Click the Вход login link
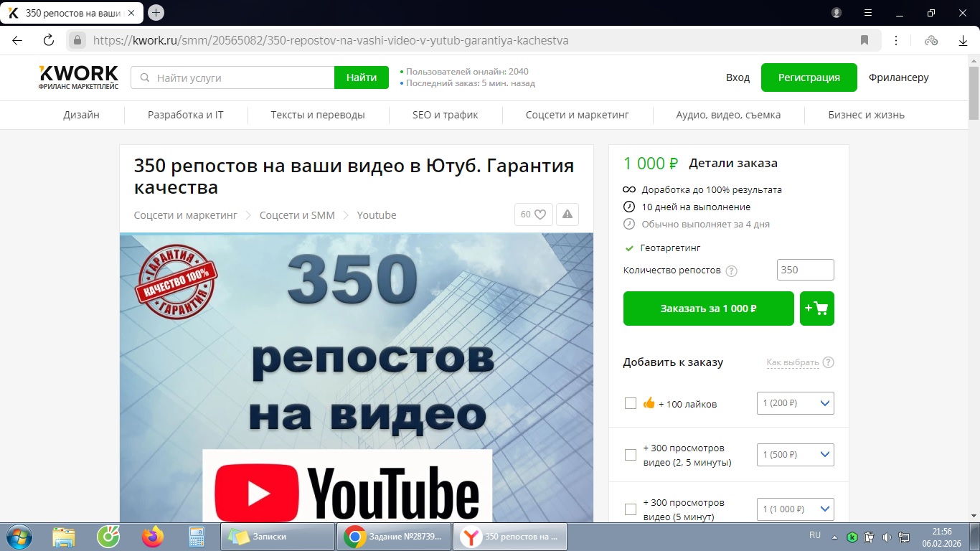The height and width of the screenshot is (551, 980). (738, 77)
